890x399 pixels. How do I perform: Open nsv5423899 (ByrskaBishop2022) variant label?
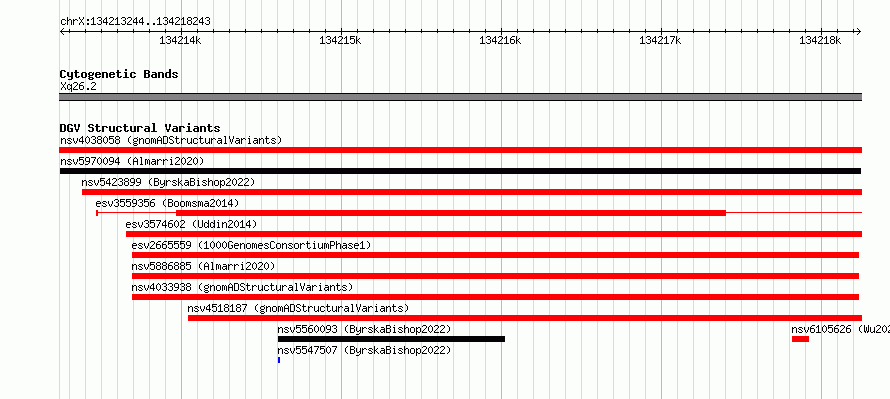pyautogui.click(x=168, y=182)
